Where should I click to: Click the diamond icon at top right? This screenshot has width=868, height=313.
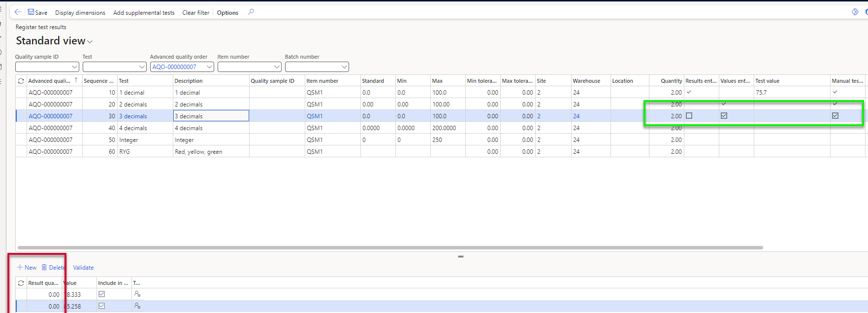click(855, 12)
